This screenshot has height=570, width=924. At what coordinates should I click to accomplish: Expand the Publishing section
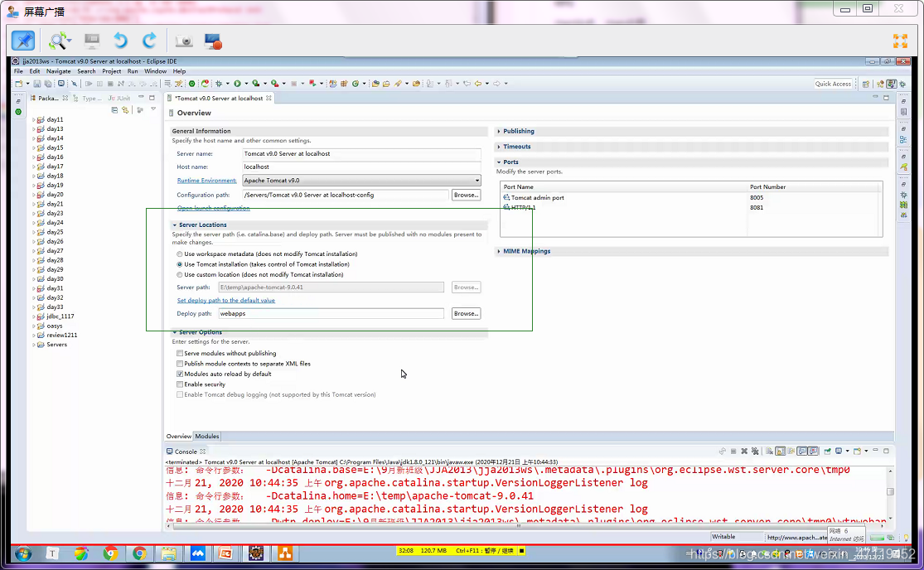pyautogui.click(x=499, y=131)
